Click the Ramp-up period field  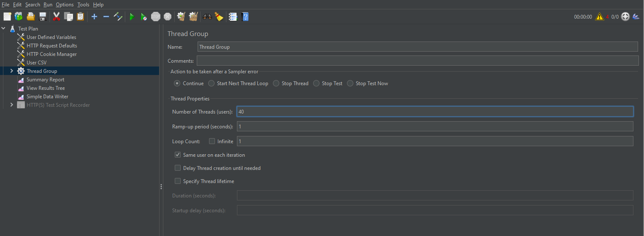(x=435, y=126)
